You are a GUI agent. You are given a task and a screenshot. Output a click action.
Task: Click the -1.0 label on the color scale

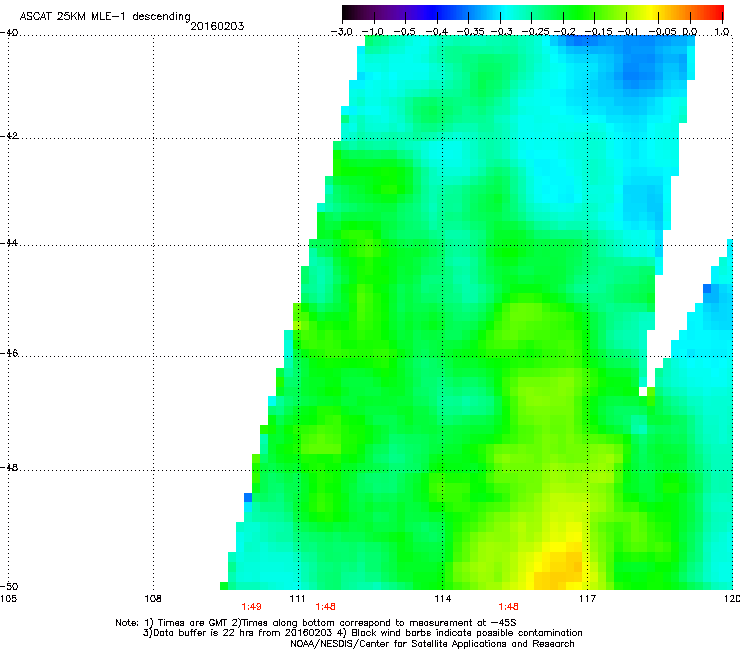pyautogui.click(x=373, y=32)
